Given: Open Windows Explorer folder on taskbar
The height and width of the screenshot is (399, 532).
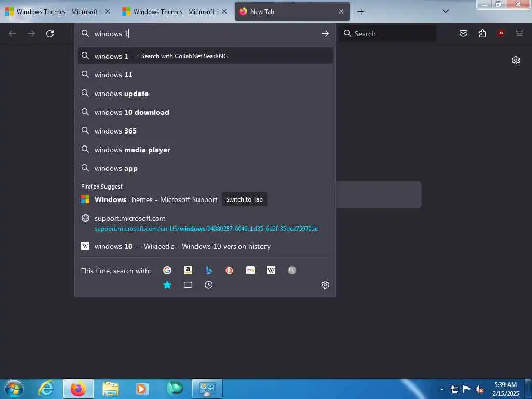Looking at the screenshot, I should coord(110,389).
